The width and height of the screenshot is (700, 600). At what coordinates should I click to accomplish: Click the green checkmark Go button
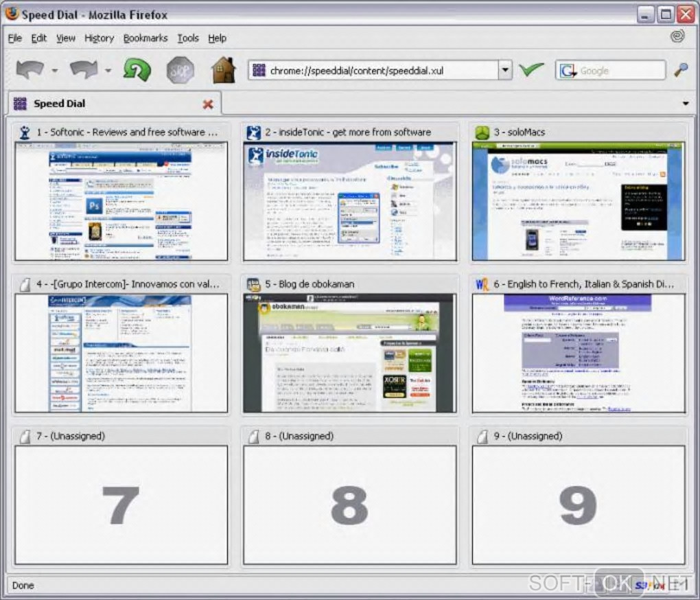tap(531, 69)
